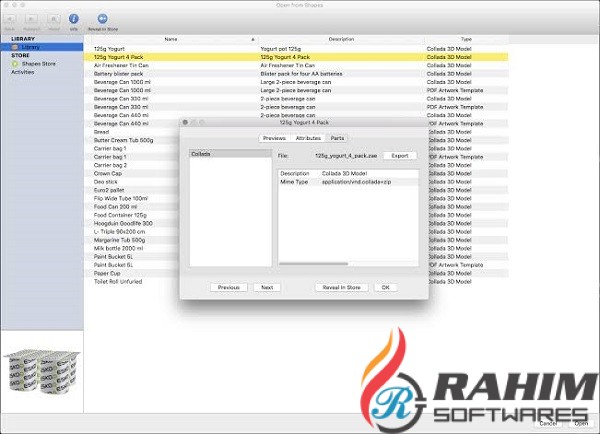The height and width of the screenshot is (434, 600).
Task: Select the Toilet Roll Unfurled row
Action: (x=132, y=282)
